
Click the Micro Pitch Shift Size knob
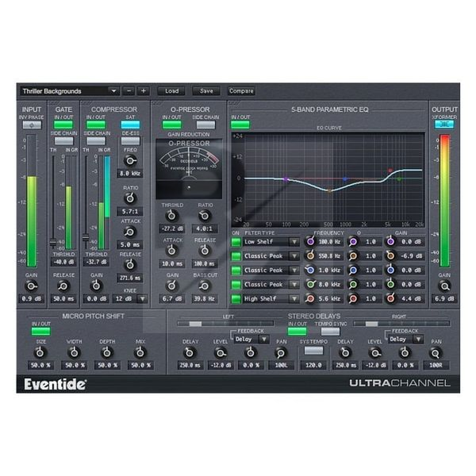click(x=40, y=353)
